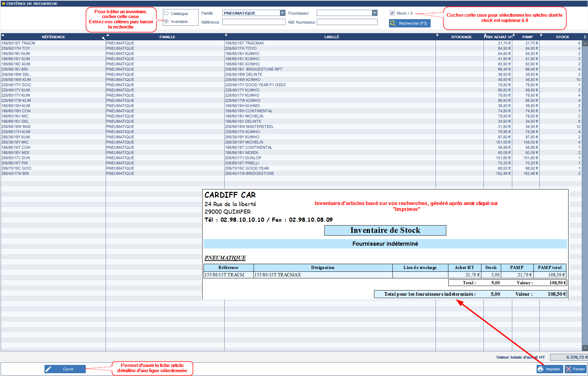The image size is (588, 376).
Task: Click the Référence input field
Action: (254, 22)
